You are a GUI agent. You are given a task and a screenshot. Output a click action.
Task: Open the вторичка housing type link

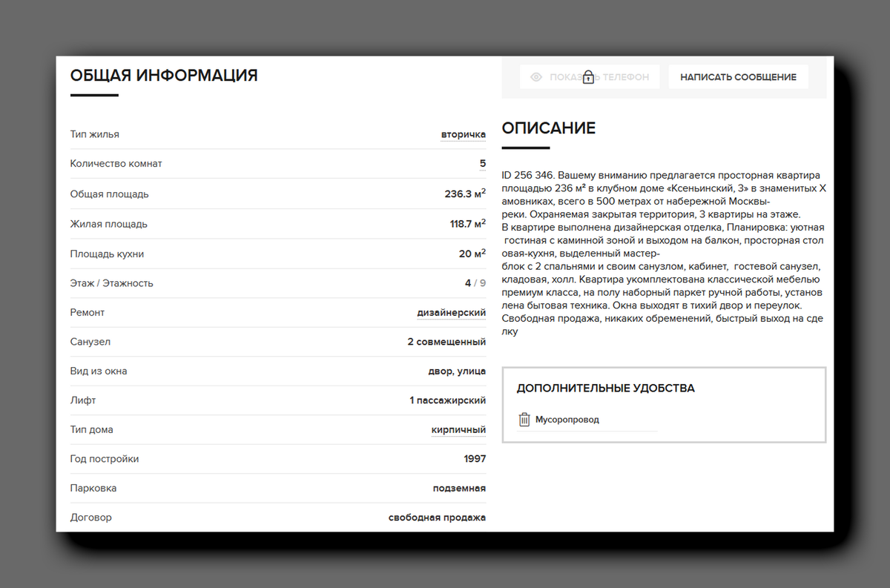(x=464, y=134)
